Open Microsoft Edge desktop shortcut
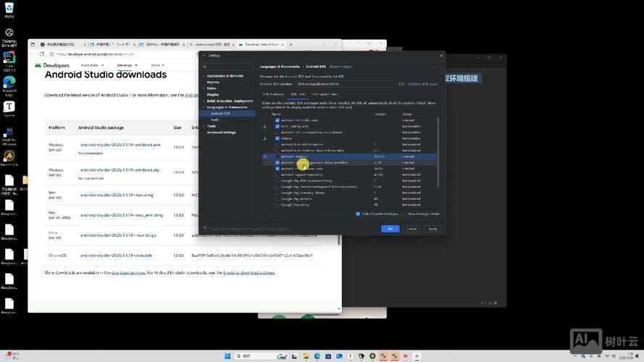Viewport: 644px width, 362px height. [x=9, y=85]
